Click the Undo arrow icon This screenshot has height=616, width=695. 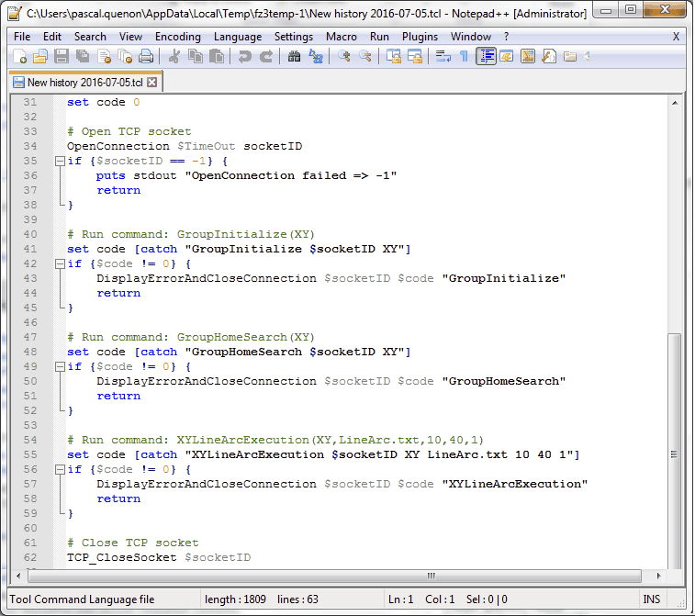tap(244, 57)
